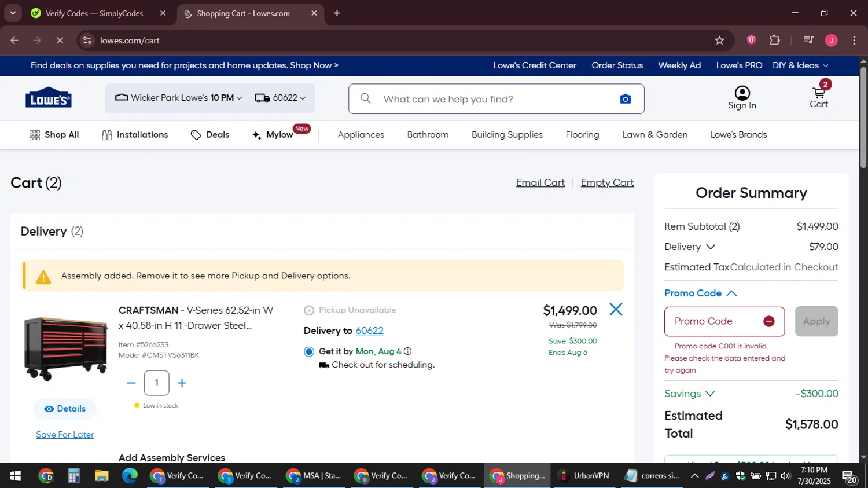Viewport: 868px width, 488px height.
Task: Click Apply promo code button
Action: coord(816,321)
